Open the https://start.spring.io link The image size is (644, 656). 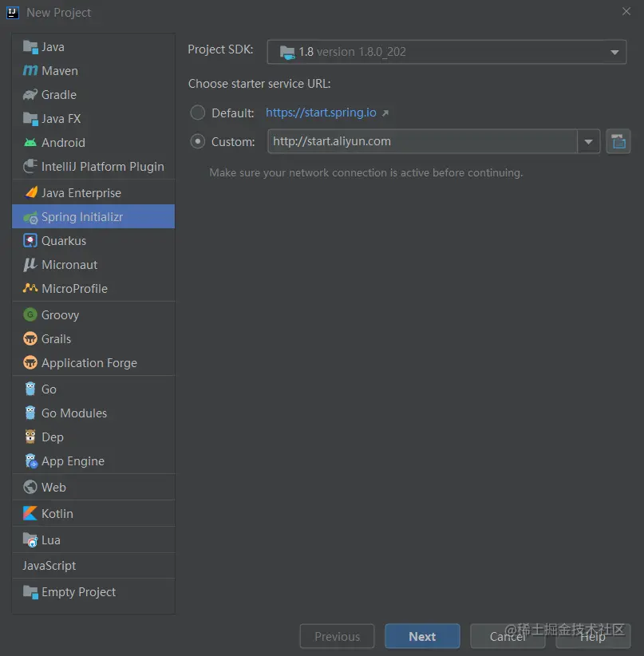click(321, 113)
